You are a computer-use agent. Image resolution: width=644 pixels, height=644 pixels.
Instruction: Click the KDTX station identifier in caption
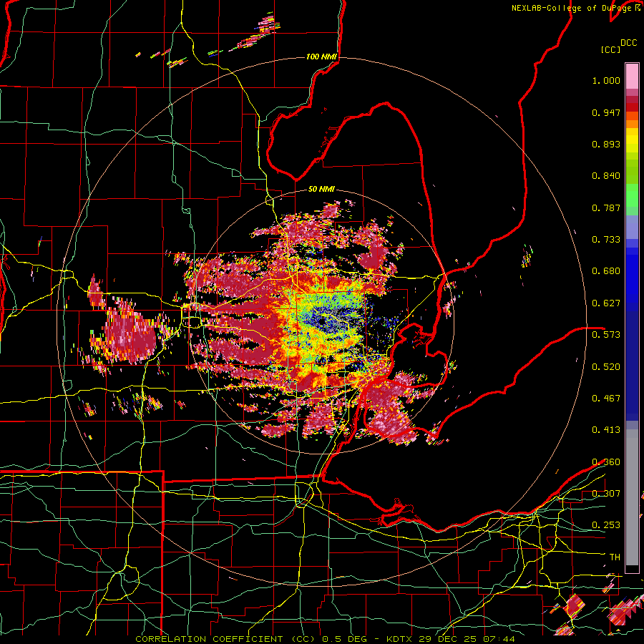tap(401, 639)
